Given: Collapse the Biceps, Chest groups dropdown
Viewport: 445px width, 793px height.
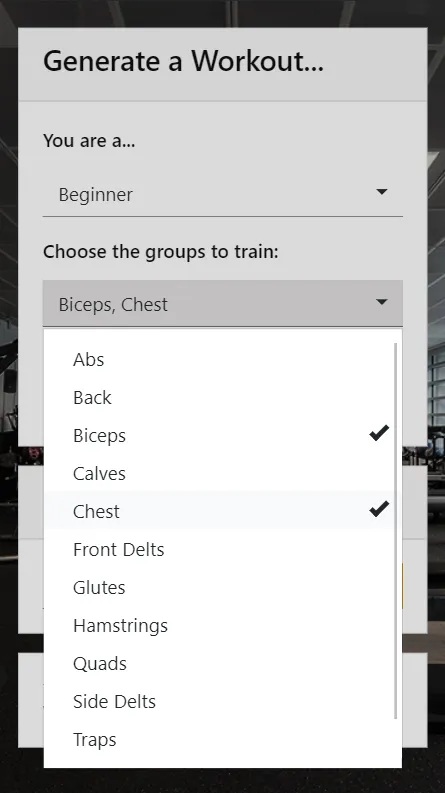Looking at the screenshot, I should tap(222, 303).
